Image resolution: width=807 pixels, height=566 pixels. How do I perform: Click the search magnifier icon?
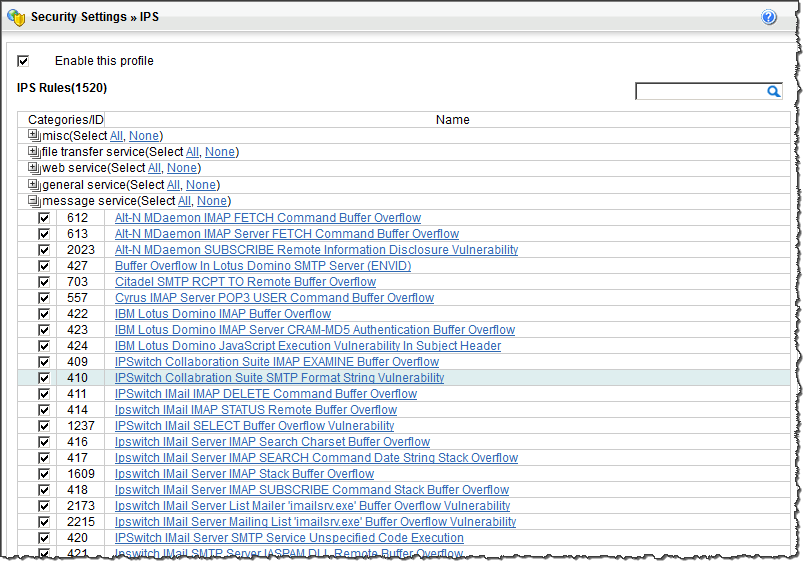773,91
